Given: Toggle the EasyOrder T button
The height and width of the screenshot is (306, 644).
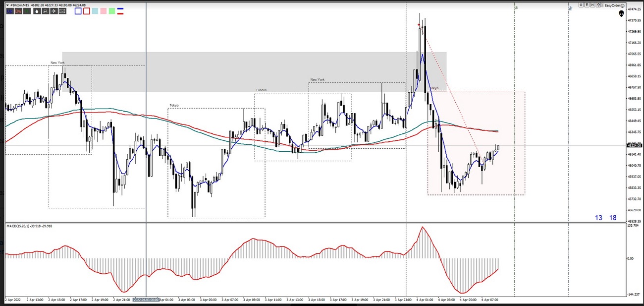Looking at the screenshot, I should click(588, 5).
